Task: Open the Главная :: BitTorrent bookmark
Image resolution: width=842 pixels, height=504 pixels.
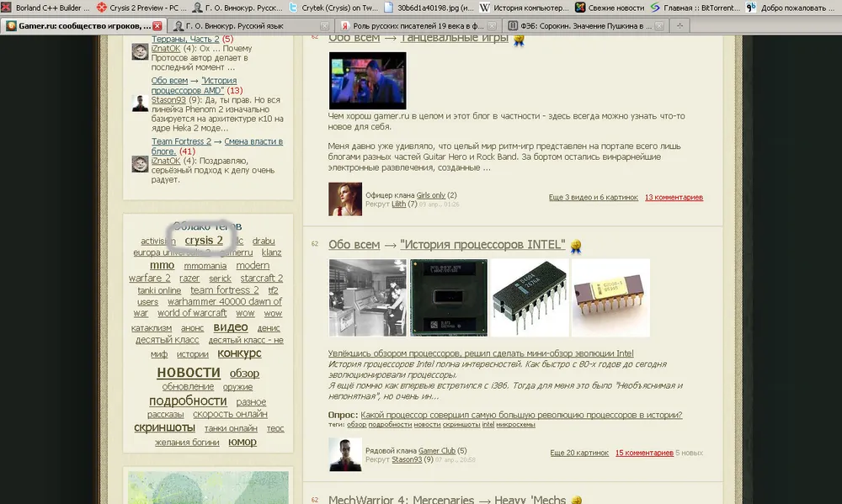Action: click(695, 8)
